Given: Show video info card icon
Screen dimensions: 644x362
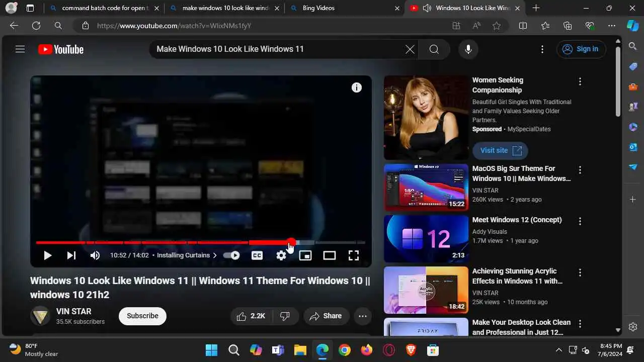Looking at the screenshot, I should click(357, 87).
